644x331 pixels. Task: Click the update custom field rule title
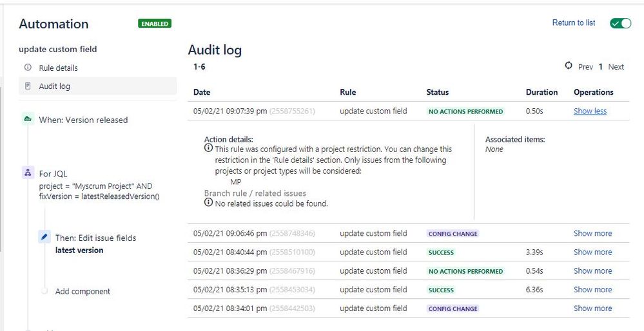58,49
